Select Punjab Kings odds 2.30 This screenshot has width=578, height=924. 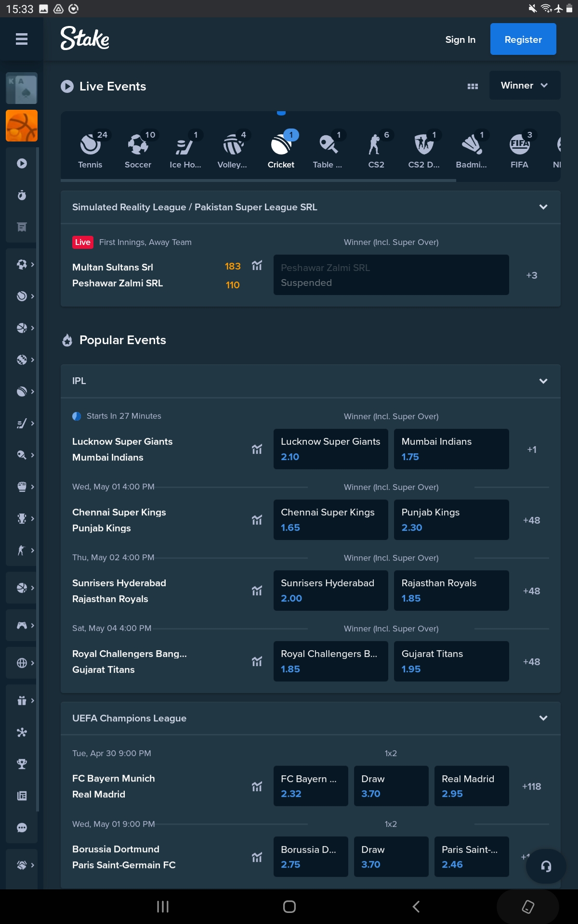[451, 520]
